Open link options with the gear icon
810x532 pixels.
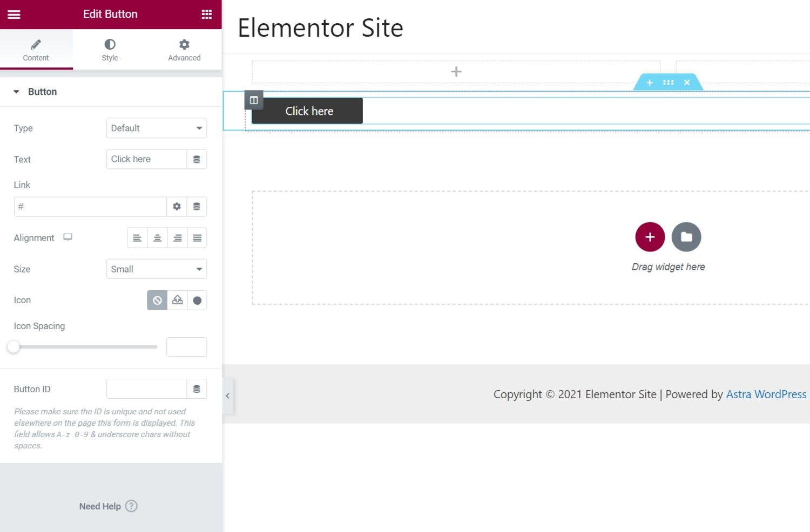[177, 206]
